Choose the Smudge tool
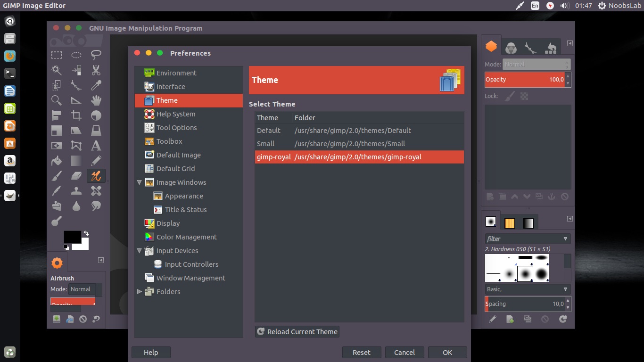This screenshot has width=644, height=362. click(x=96, y=206)
